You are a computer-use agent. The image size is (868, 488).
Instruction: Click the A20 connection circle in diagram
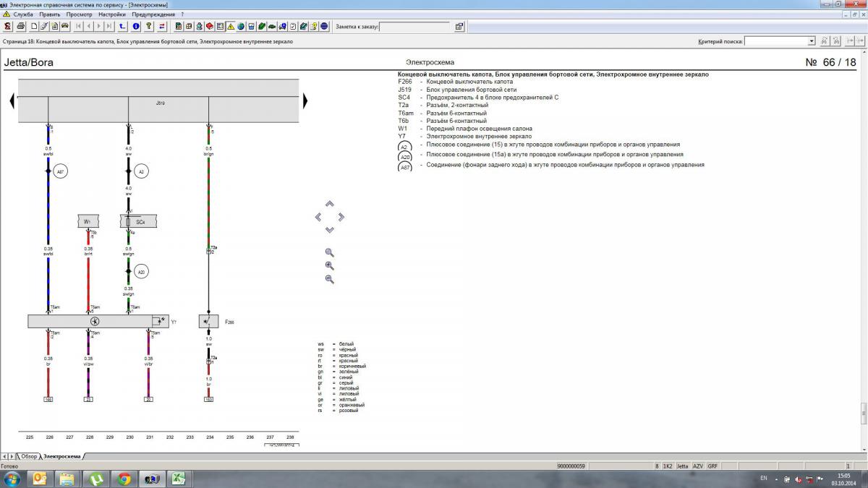click(141, 272)
